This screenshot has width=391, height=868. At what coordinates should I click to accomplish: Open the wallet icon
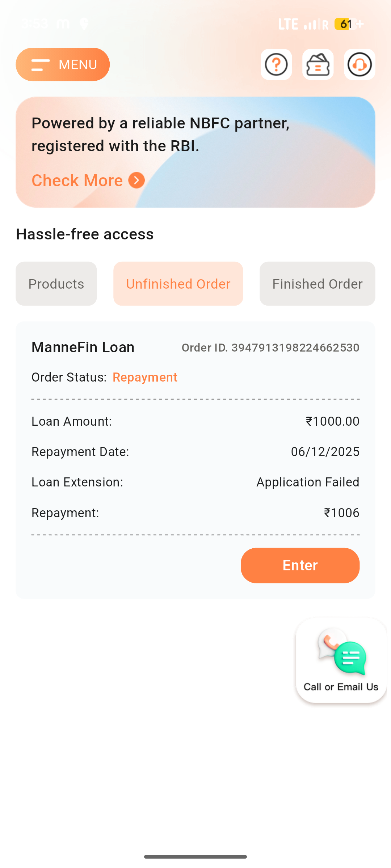pyautogui.click(x=318, y=64)
